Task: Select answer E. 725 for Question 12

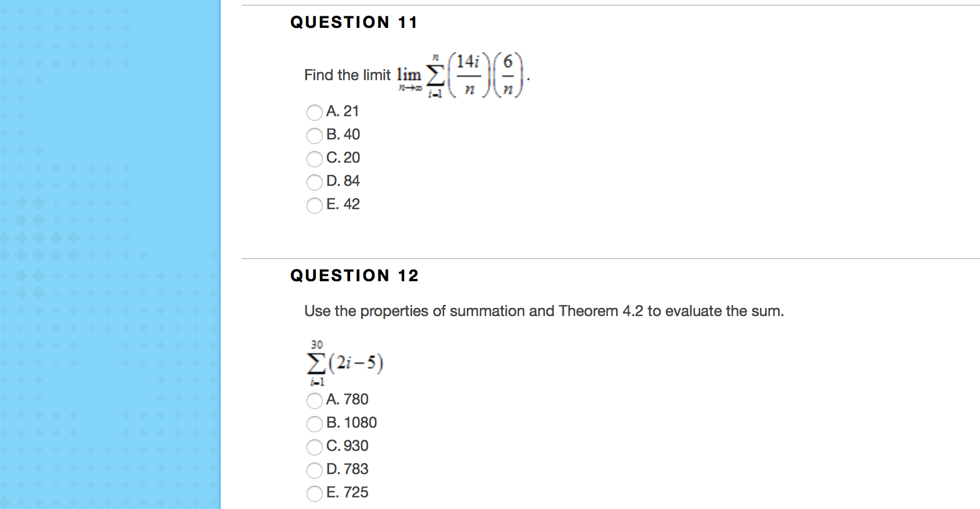Action: [x=314, y=493]
